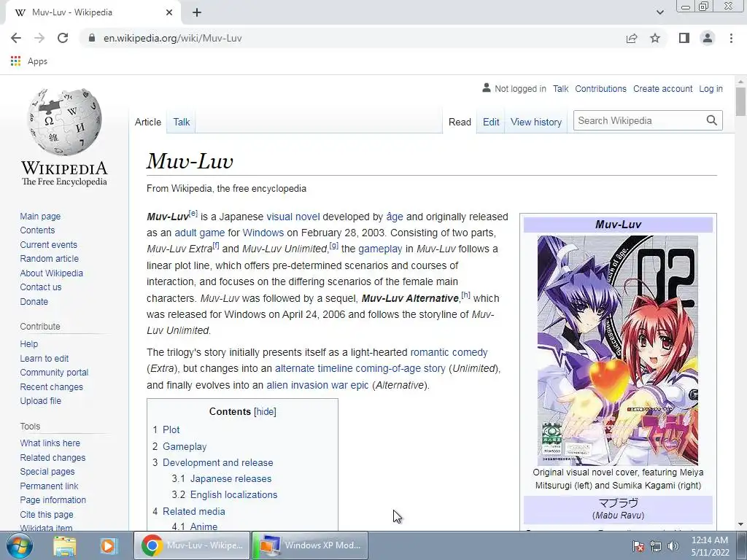
Task: Switch to Windows XP Mode taskbar item
Action: pos(310,545)
